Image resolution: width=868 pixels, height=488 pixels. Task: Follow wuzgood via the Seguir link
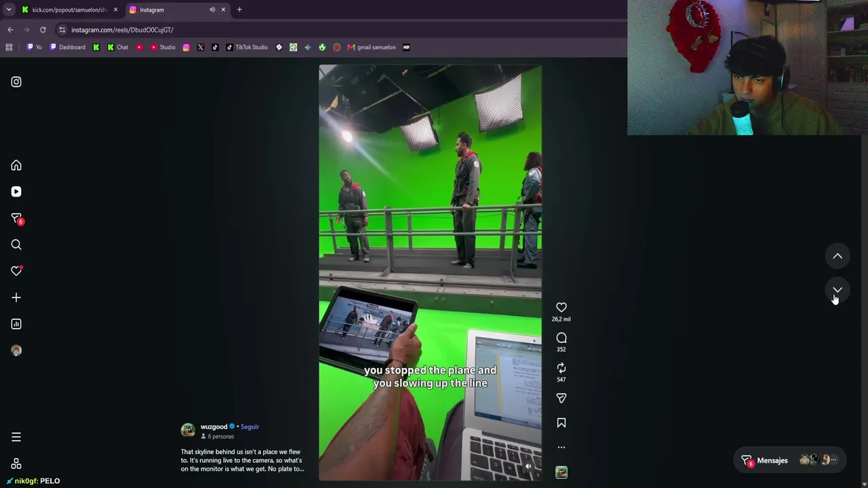pos(250,427)
